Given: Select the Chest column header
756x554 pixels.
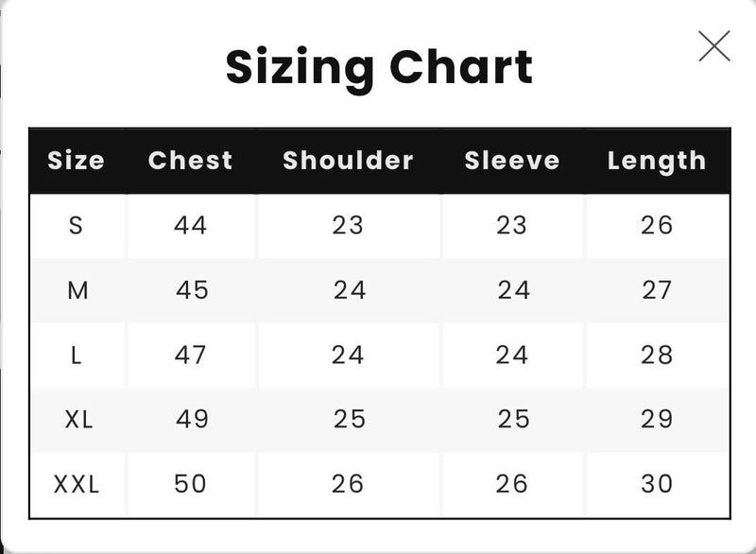Looking at the screenshot, I should pos(190,161).
